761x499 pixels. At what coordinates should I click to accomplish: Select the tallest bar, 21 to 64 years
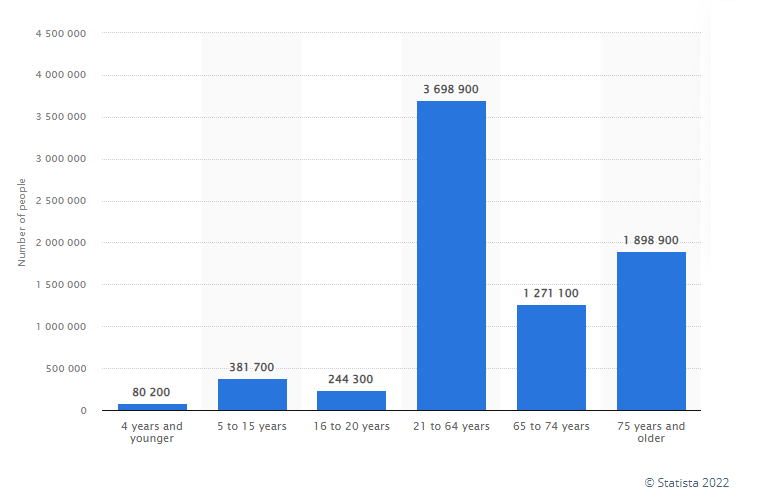click(451, 255)
